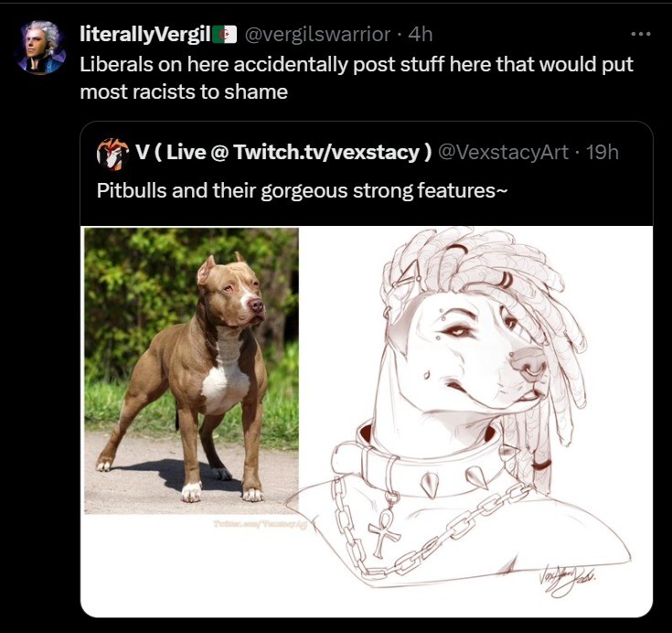Click the chain necklace in the drawing
Screen dimensions: 672x633
click(x=439, y=529)
